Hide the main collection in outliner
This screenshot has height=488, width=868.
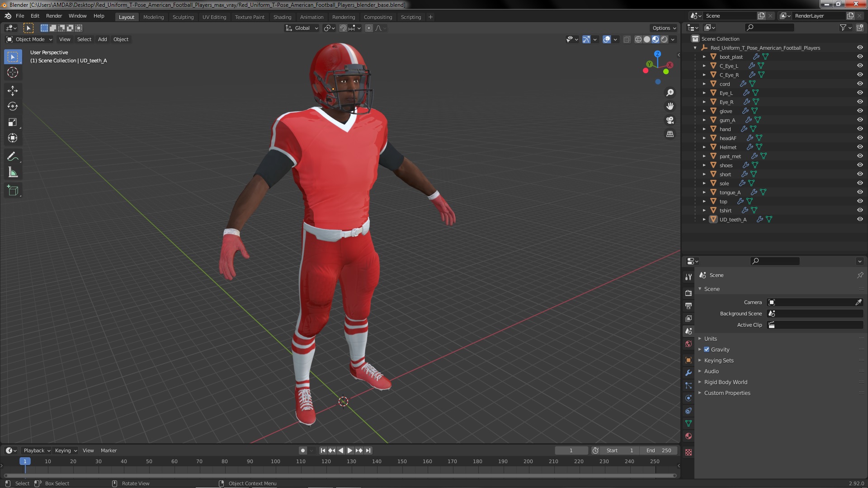860,47
